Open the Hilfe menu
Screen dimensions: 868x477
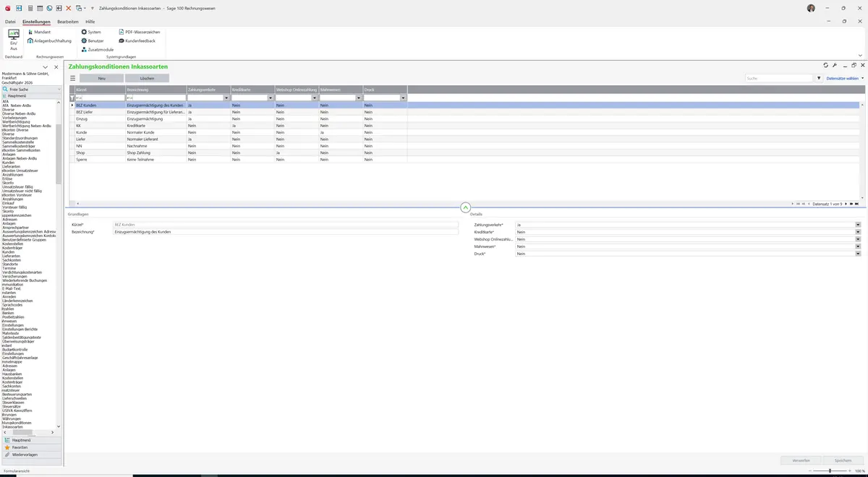90,22
